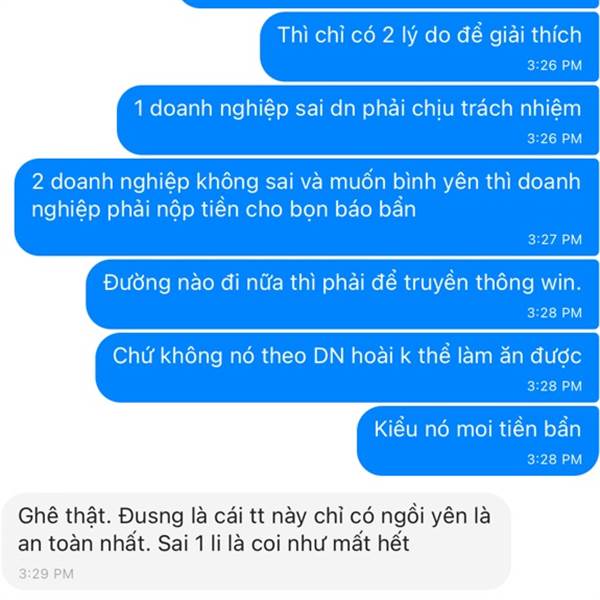Viewport: 600px width, 600px height.
Task: Tap the partially visible blue bubble at top
Action: coord(390,3)
